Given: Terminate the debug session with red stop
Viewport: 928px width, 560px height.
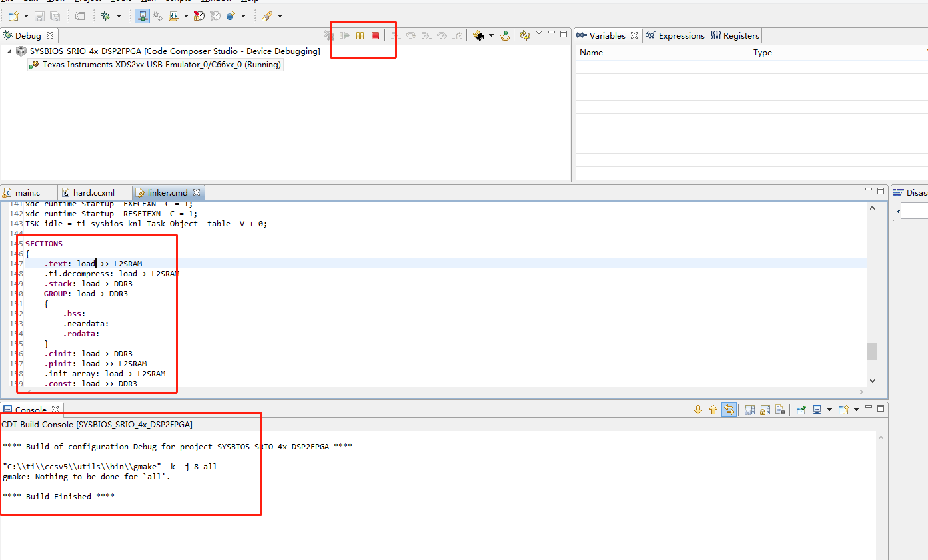Looking at the screenshot, I should tap(375, 35).
